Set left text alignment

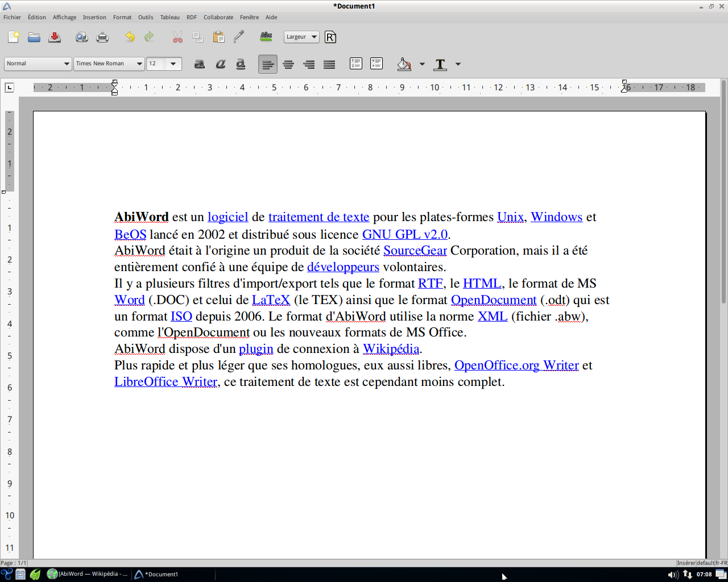[x=268, y=64]
